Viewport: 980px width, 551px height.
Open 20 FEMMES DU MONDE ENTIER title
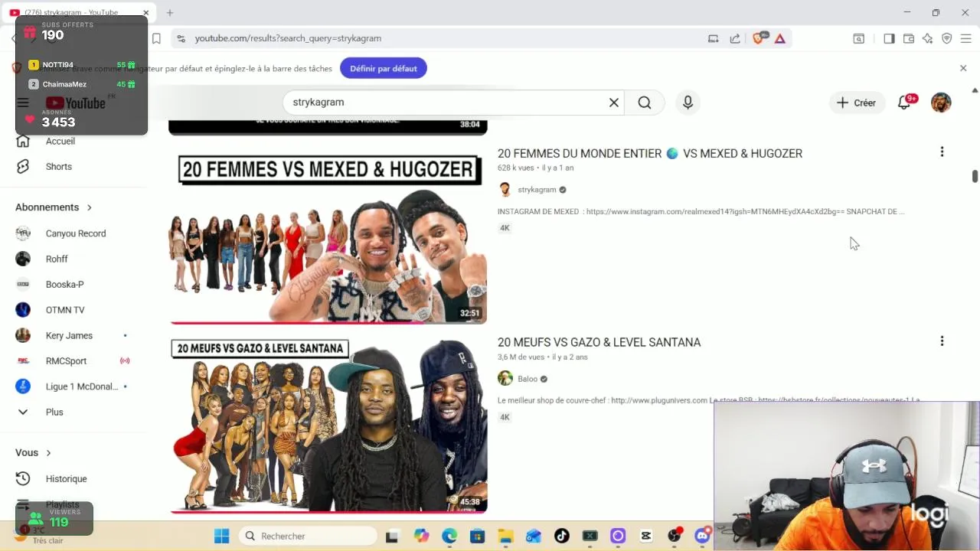pos(650,153)
